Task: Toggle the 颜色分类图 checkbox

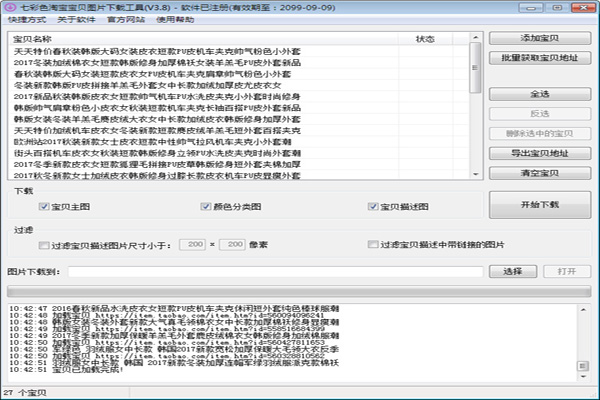Action: point(206,207)
